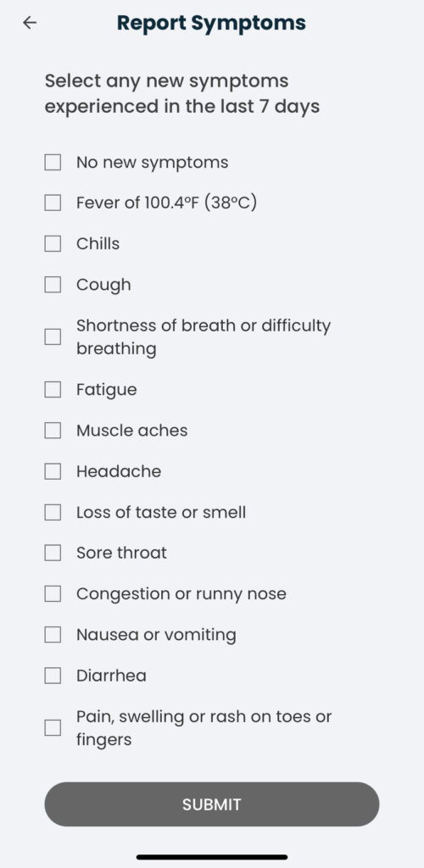Tap the home indicator bar at bottom
This screenshot has height=868, width=424.
pos(212,858)
